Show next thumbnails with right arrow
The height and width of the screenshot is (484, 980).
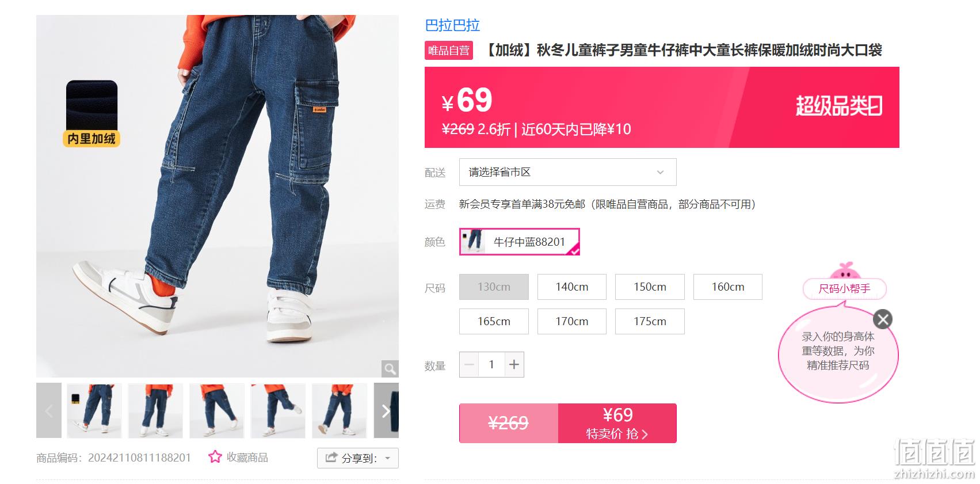(x=386, y=411)
